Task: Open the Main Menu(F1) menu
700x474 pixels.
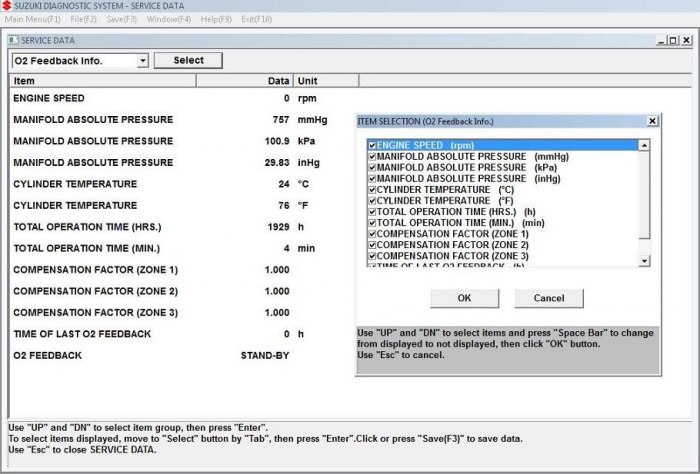Action: 34,19
